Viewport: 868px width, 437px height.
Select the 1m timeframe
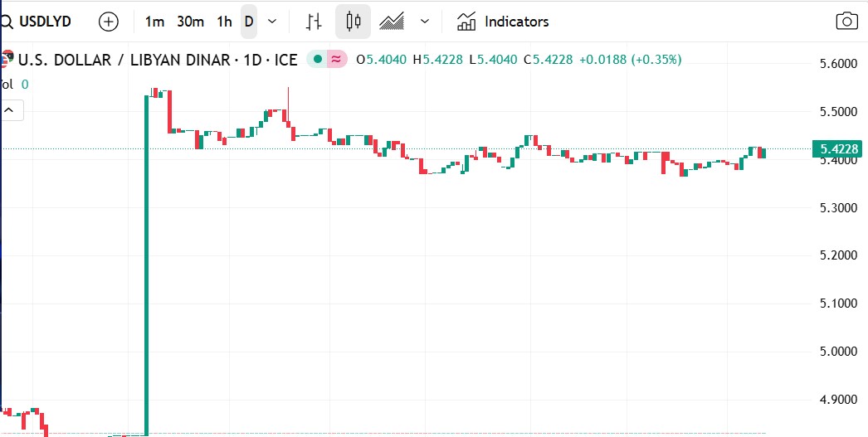tap(154, 22)
